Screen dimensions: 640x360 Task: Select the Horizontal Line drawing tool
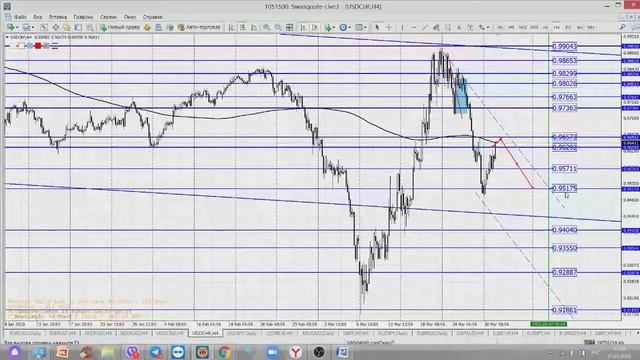pyautogui.click(x=413, y=27)
